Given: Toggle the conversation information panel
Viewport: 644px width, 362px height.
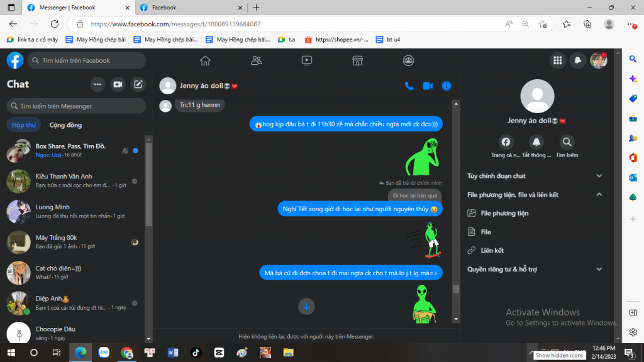Looking at the screenshot, I should (x=447, y=85).
